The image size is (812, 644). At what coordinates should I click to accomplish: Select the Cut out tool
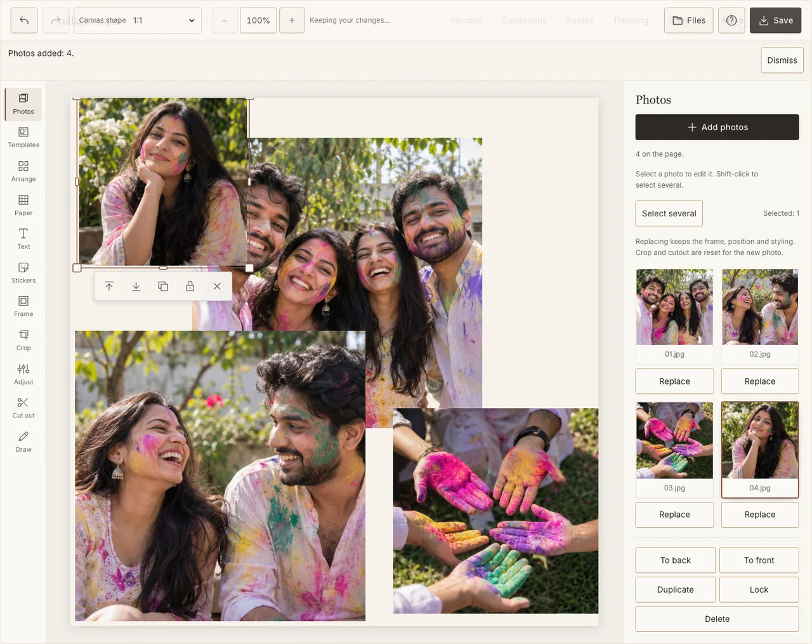click(23, 408)
